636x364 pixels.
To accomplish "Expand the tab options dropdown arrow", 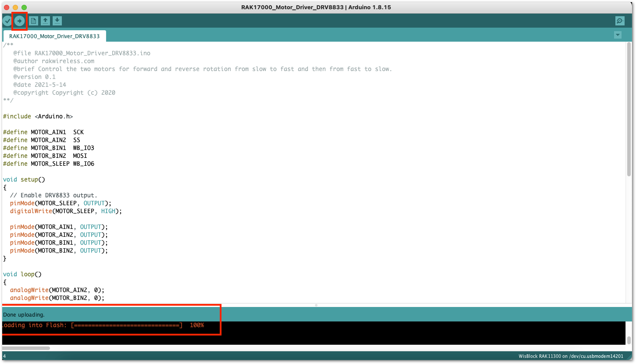I will 618,35.
